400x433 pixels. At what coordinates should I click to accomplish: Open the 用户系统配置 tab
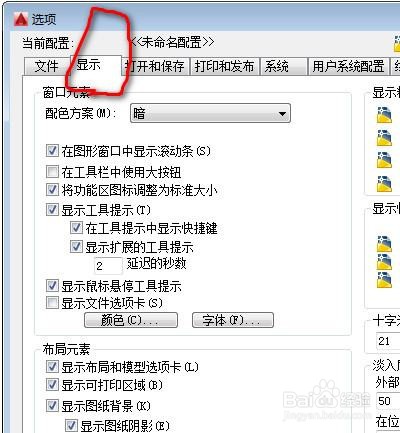(348, 66)
